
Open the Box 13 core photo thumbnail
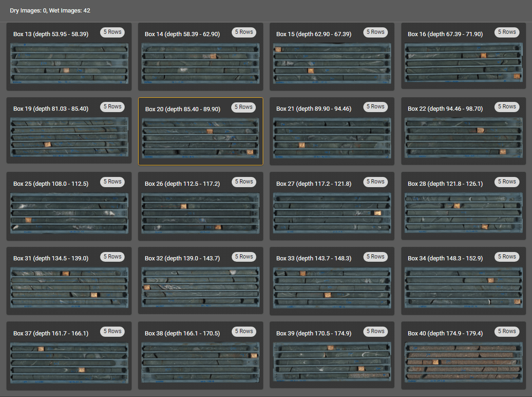(69, 63)
